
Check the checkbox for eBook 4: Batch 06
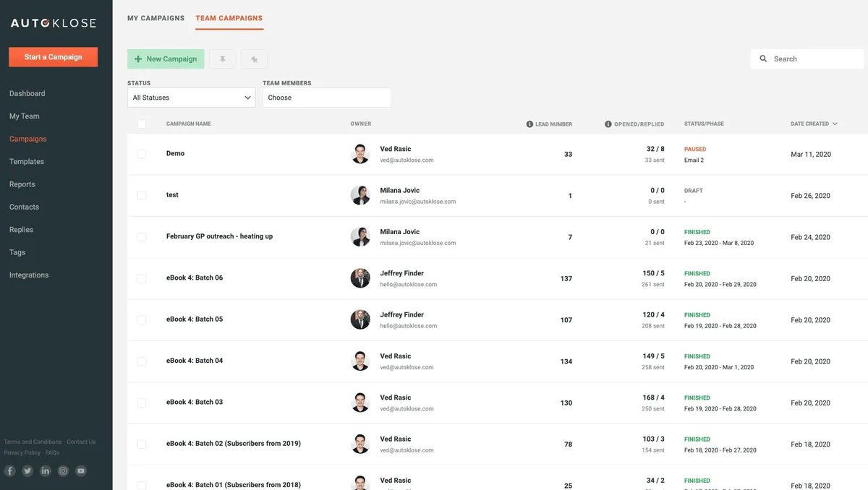(x=142, y=278)
